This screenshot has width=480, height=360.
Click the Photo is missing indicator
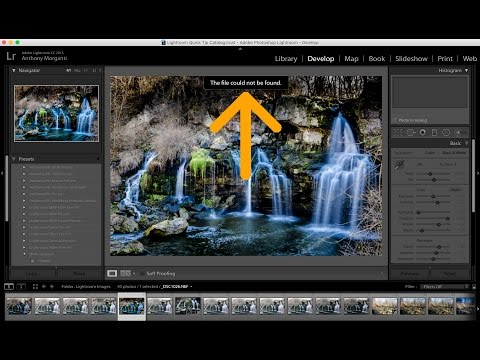pyautogui.click(x=410, y=120)
